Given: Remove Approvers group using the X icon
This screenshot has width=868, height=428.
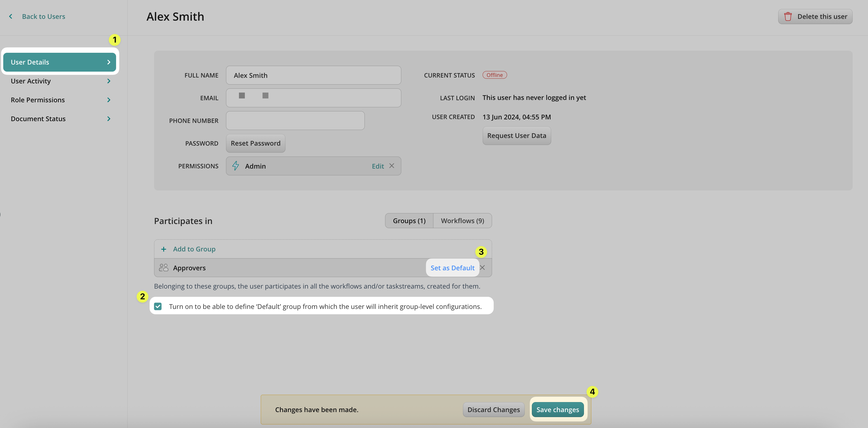Looking at the screenshot, I should (482, 268).
